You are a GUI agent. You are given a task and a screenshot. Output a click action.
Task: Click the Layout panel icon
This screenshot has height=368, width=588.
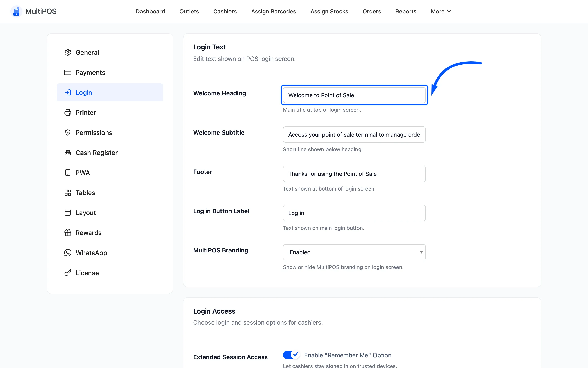(68, 213)
